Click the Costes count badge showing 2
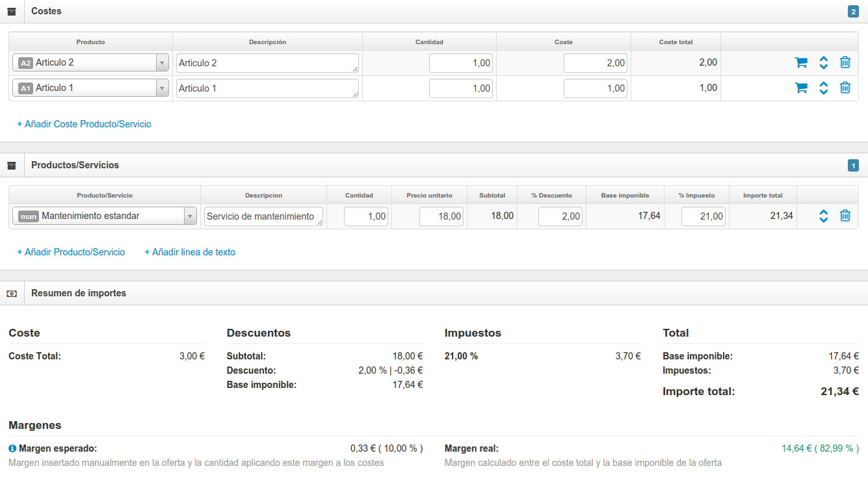 click(x=853, y=11)
